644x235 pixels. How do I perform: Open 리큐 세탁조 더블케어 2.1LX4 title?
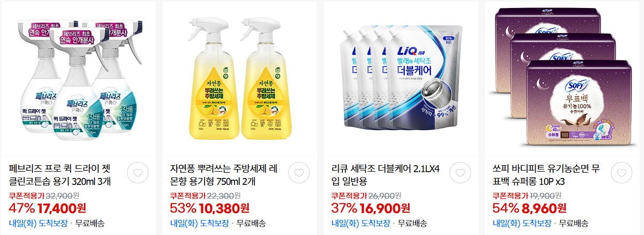(x=386, y=175)
